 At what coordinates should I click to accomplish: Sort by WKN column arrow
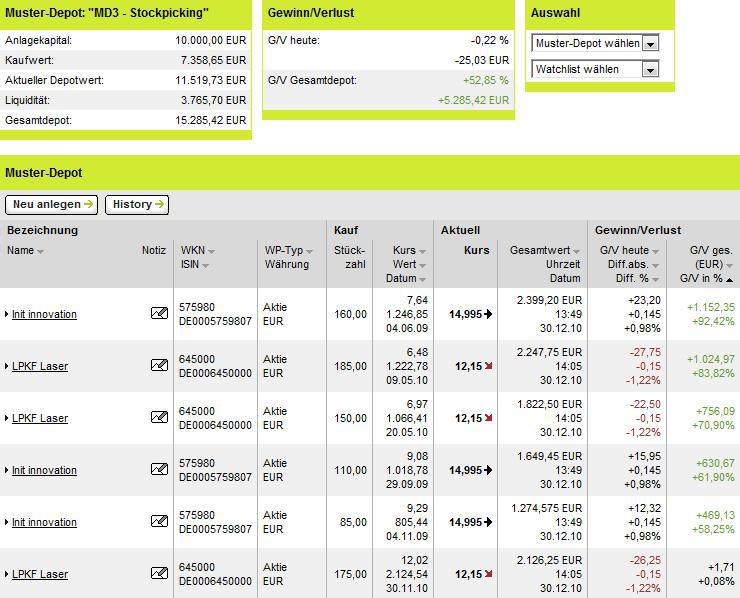[x=211, y=252]
